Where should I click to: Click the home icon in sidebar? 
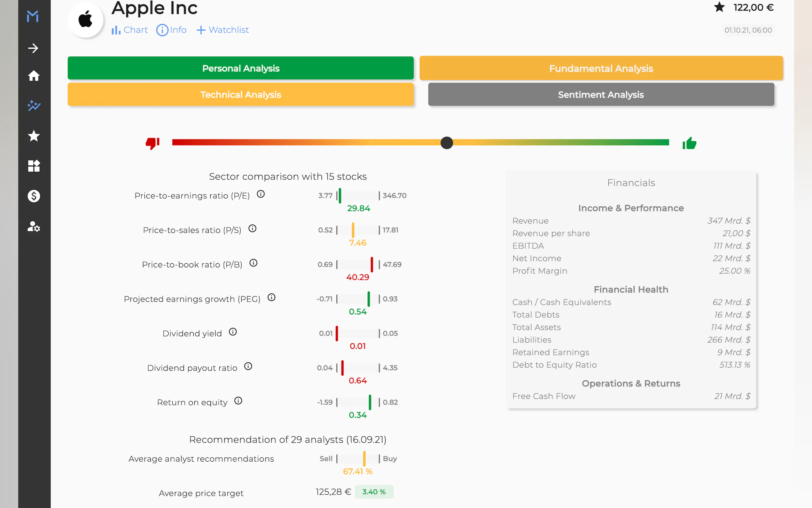tap(34, 76)
